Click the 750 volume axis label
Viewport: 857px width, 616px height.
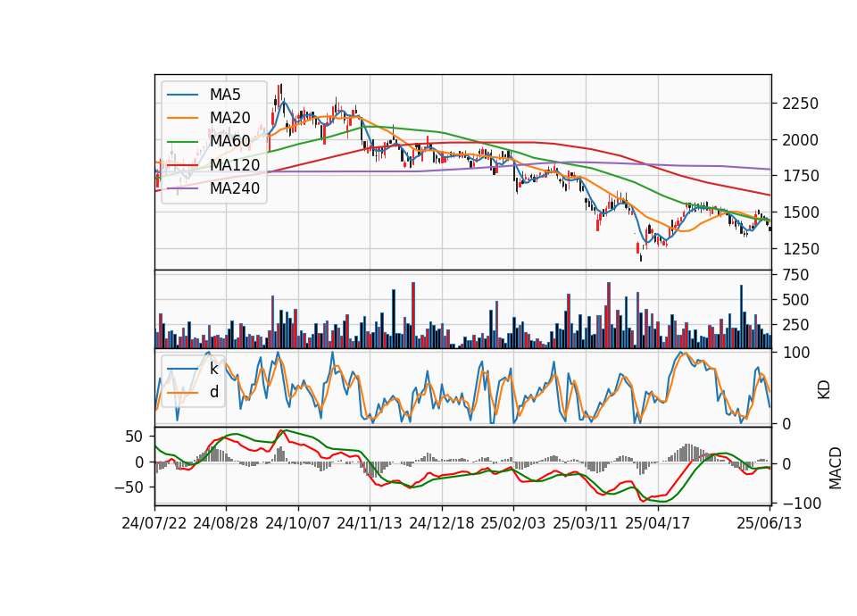(795, 275)
